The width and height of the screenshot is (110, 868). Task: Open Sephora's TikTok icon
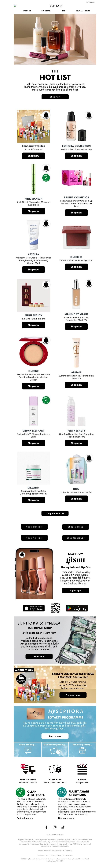click(63, 827)
